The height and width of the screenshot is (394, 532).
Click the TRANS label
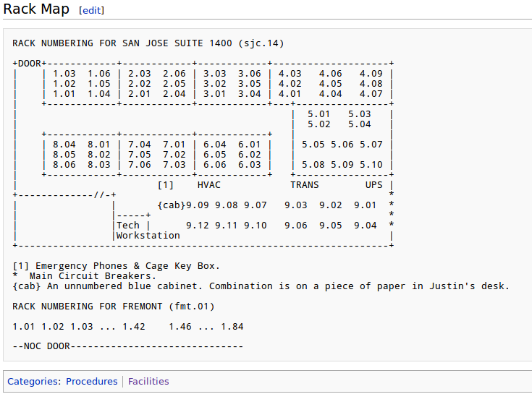click(305, 185)
